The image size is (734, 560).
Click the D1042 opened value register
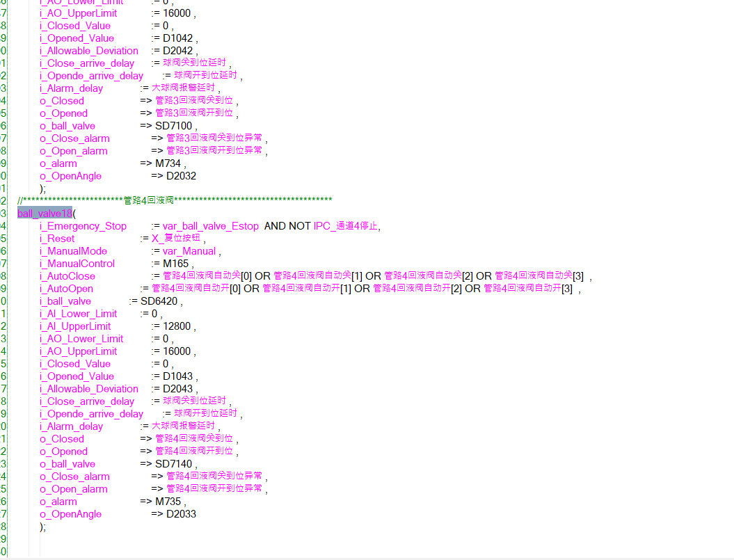(177, 38)
